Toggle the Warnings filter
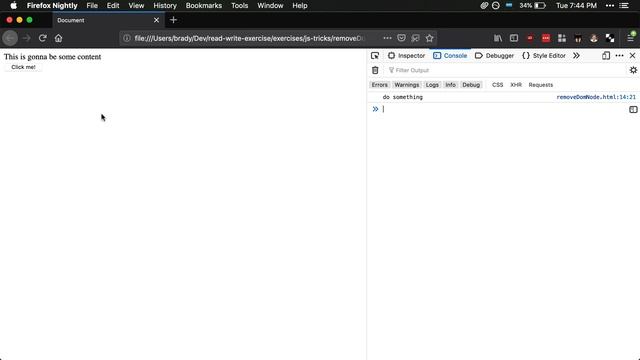Image resolution: width=640 pixels, height=360 pixels. pos(407,85)
